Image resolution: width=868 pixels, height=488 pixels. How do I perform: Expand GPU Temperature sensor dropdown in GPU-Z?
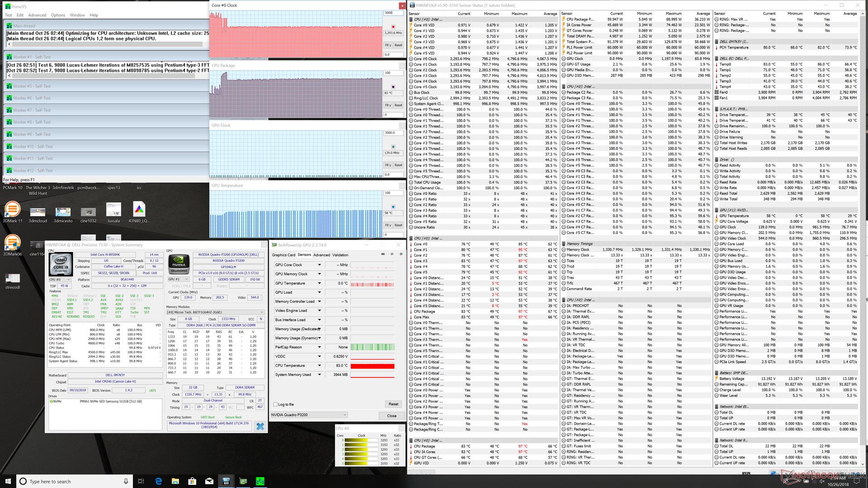(x=319, y=283)
